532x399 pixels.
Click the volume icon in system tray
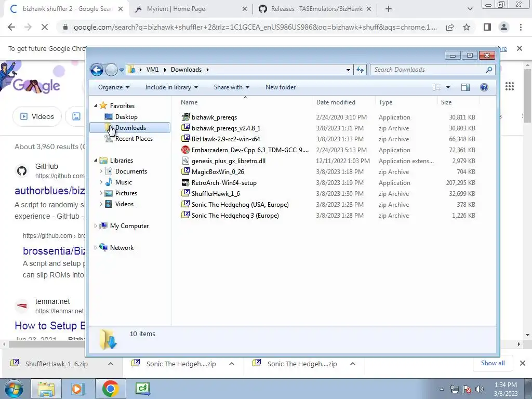click(x=479, y=389)
